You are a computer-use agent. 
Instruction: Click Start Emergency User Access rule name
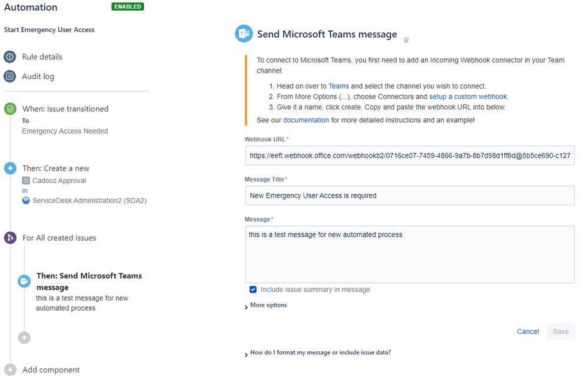[49, 29]
